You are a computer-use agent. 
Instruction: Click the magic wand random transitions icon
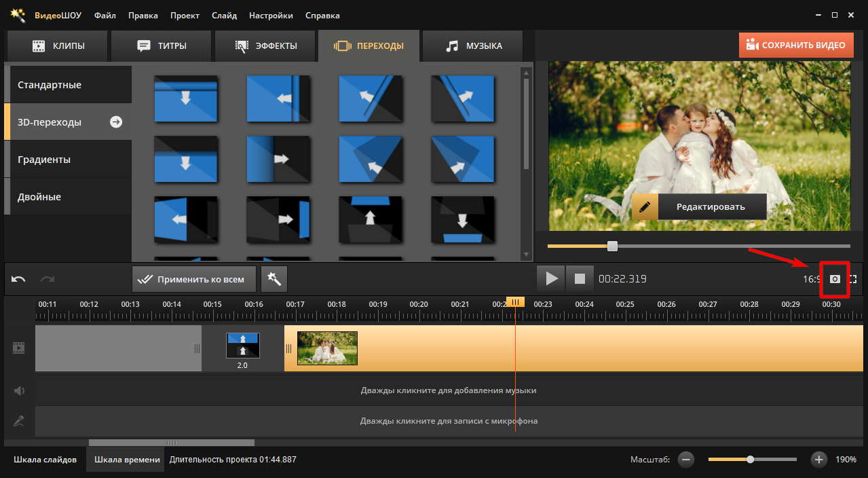274,279
